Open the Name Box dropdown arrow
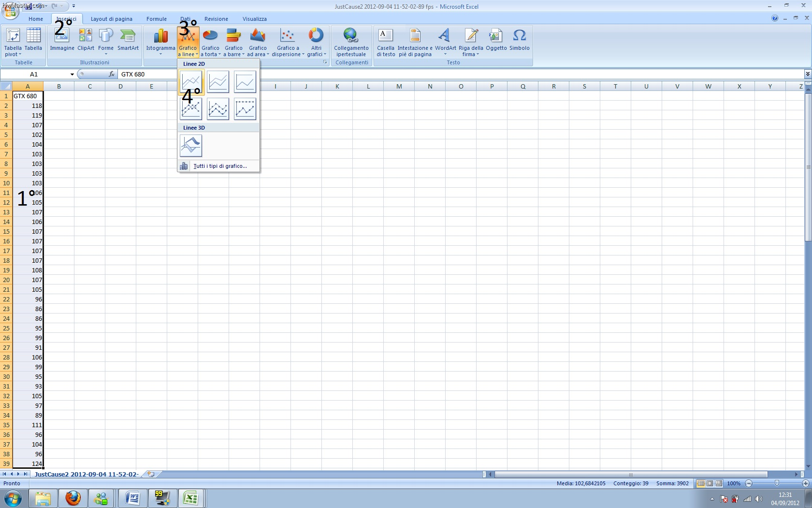The width and height of the screenshot is (812, 508). (x=72, y=74)
